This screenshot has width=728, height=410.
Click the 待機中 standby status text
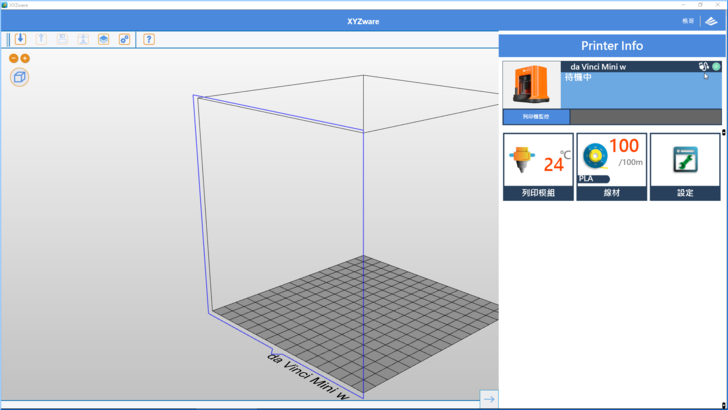click(578, 78)
